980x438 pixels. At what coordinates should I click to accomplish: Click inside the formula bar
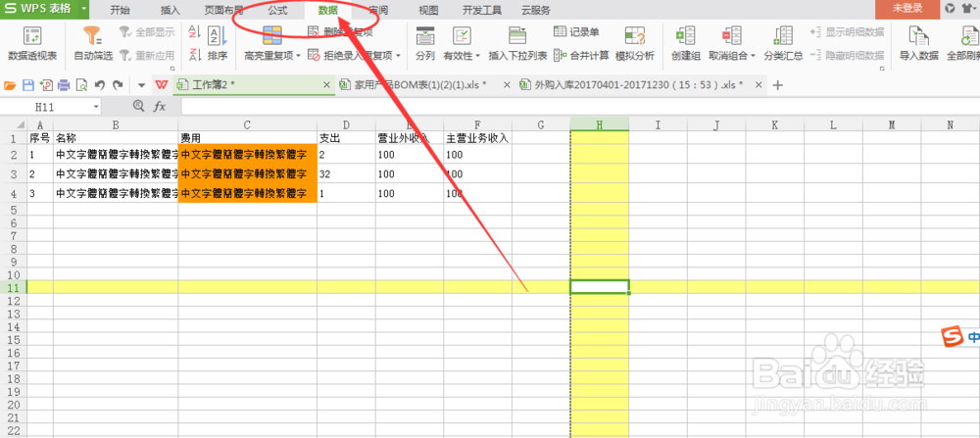580,107
